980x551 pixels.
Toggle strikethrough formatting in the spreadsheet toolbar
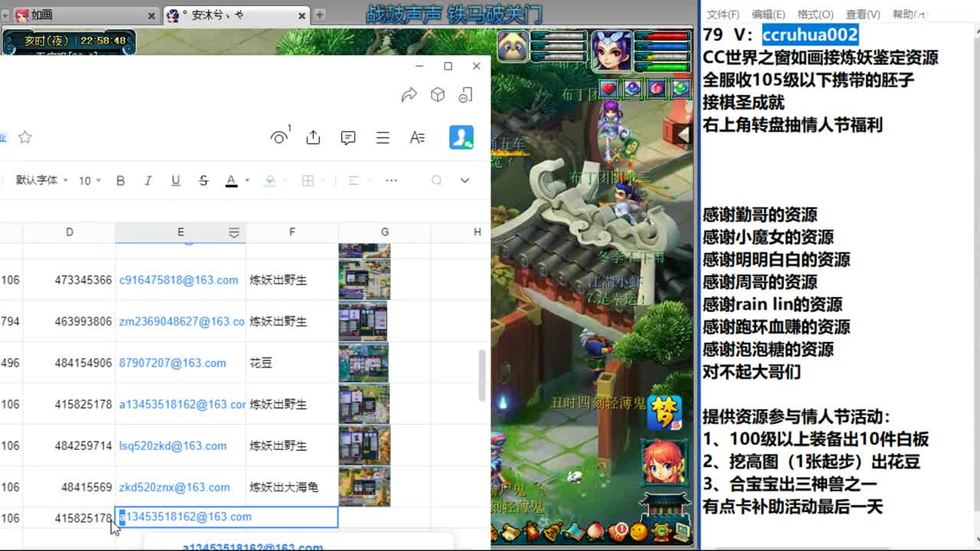click(203, 181)
